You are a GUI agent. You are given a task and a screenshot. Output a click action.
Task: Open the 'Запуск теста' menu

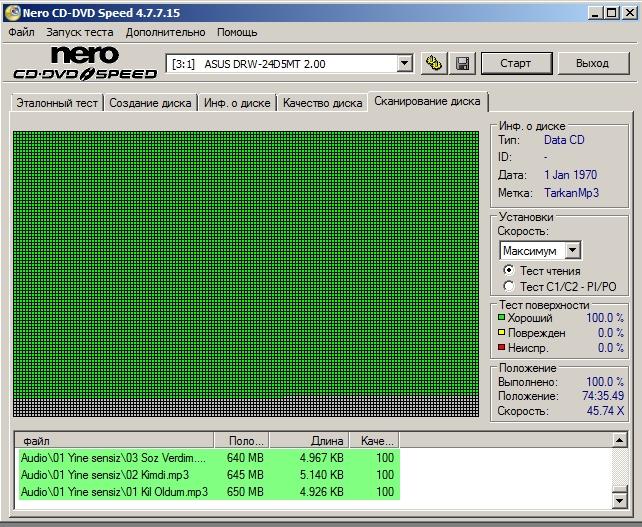(79, 32)
